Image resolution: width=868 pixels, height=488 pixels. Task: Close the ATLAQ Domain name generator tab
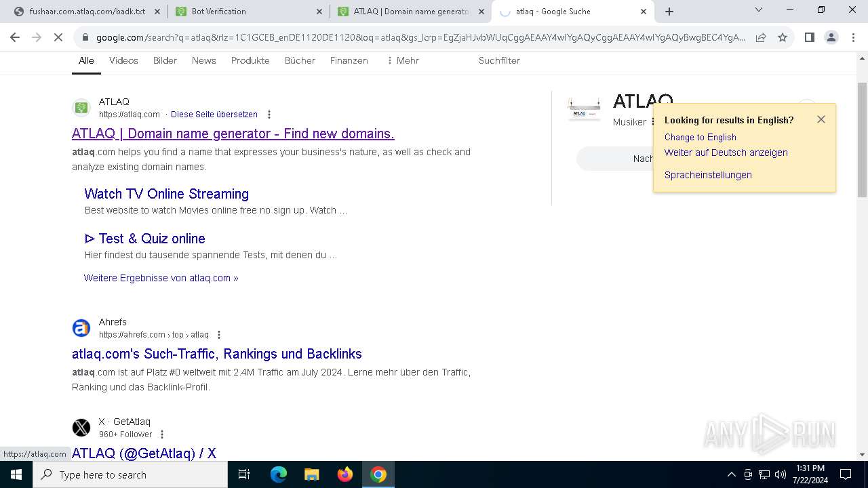click(481, 12)
